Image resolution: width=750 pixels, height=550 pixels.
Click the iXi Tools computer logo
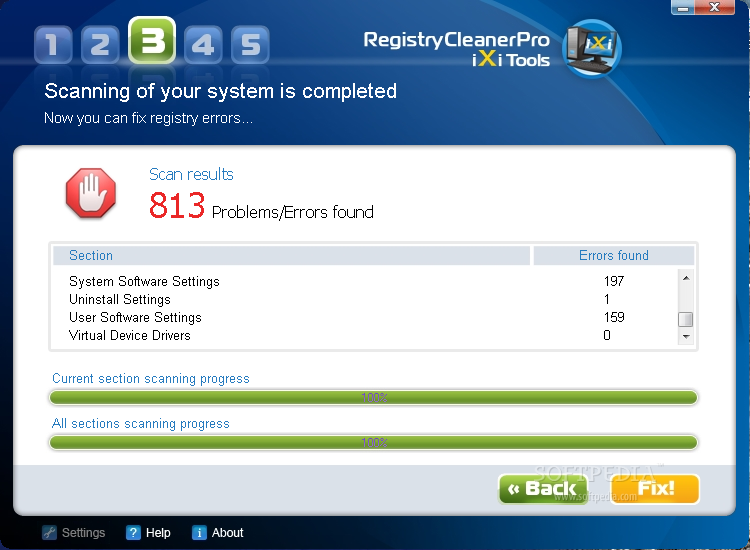(x=592, y=49)
